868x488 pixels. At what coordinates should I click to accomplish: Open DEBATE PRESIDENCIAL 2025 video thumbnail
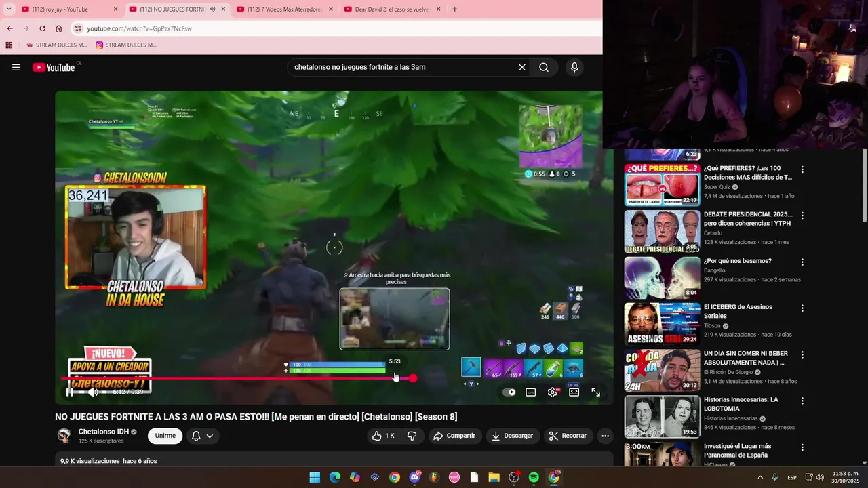pos(662,231)
